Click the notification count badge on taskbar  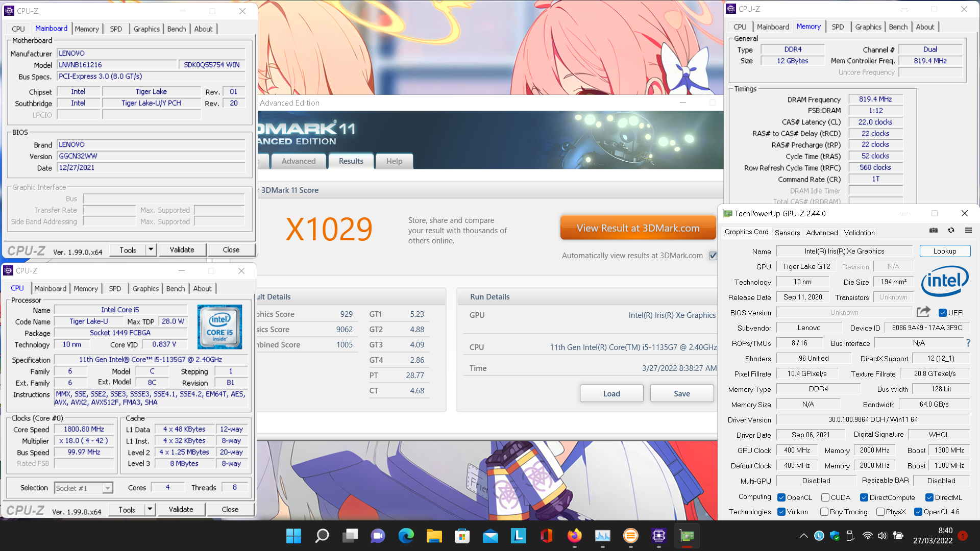tap(963, 536)
